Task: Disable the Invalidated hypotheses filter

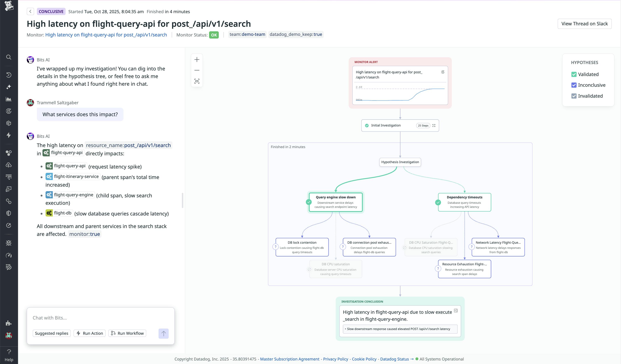Action: coord(574,96)
